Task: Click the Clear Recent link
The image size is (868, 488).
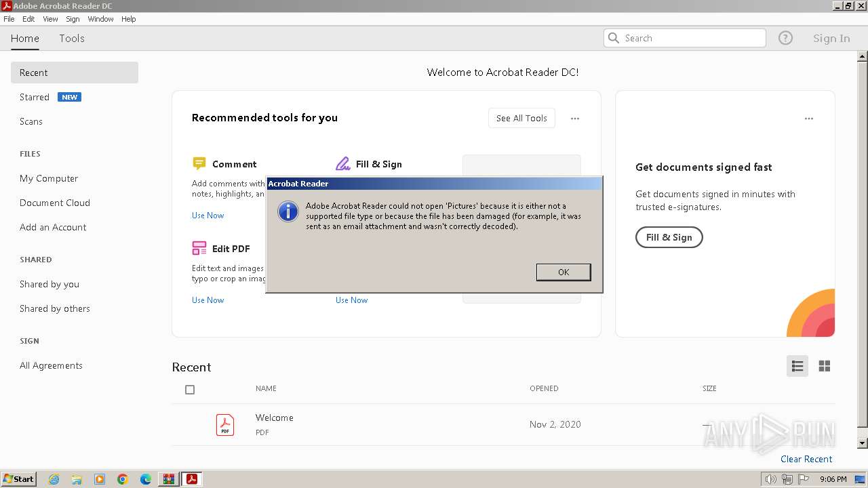Action: point(806,459)
